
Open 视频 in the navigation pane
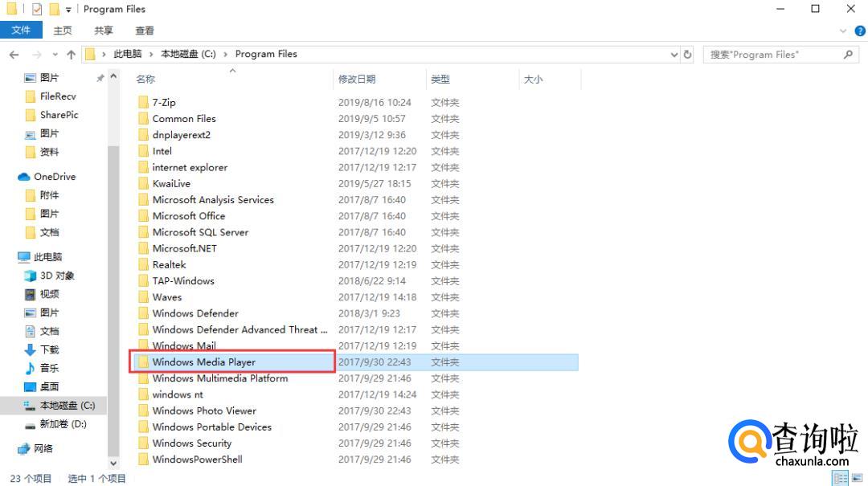(x=49, y=294)
